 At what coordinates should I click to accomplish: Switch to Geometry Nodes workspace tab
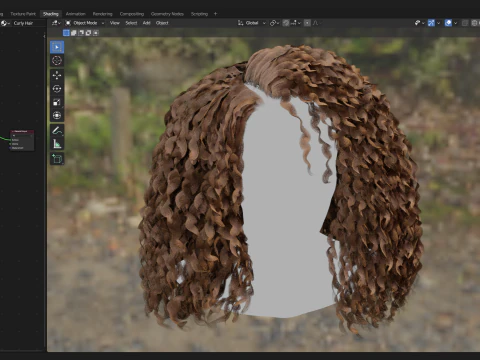point(167,14)
